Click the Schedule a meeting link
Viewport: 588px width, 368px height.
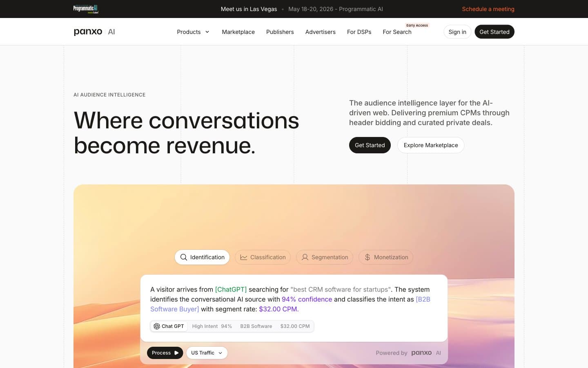[x=488, y=9]
